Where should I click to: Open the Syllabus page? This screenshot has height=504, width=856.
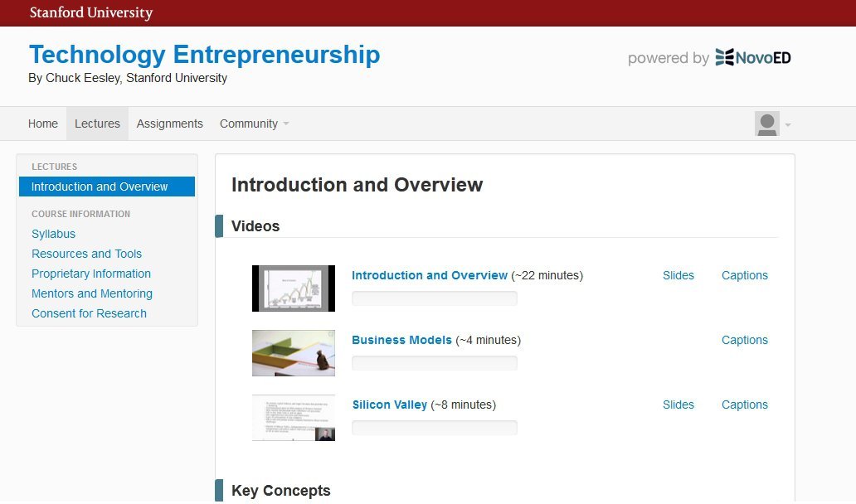(x=53, y=234)
